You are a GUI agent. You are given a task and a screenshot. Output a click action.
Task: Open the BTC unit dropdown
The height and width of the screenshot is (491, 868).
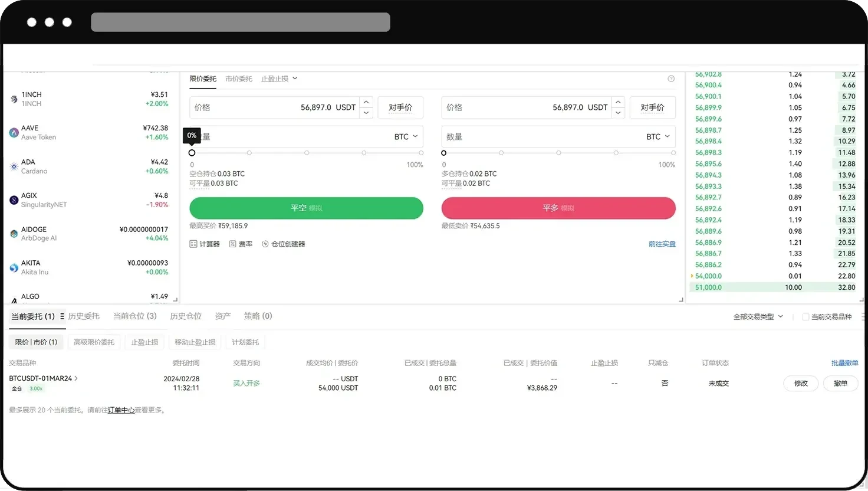click(x=406, y=136)
